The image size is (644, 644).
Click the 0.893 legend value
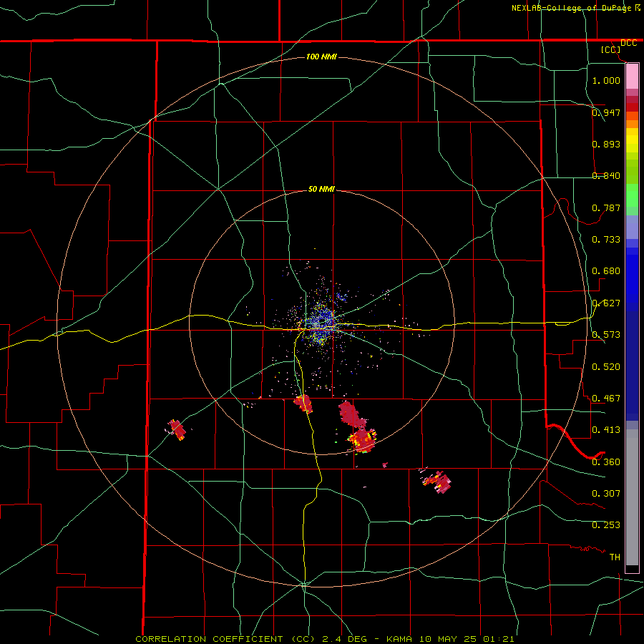click(606, 144)
